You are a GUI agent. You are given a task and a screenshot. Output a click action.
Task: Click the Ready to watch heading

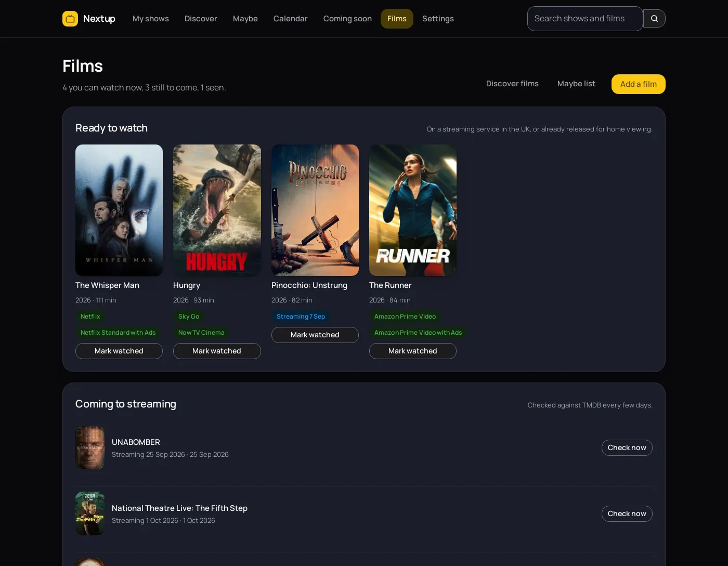point(111,128)
